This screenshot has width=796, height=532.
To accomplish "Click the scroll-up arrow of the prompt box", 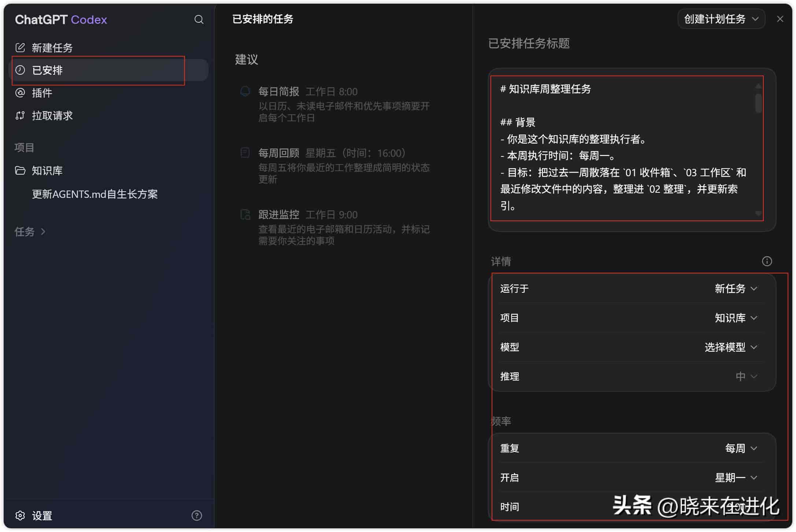I will click(758, 86).
